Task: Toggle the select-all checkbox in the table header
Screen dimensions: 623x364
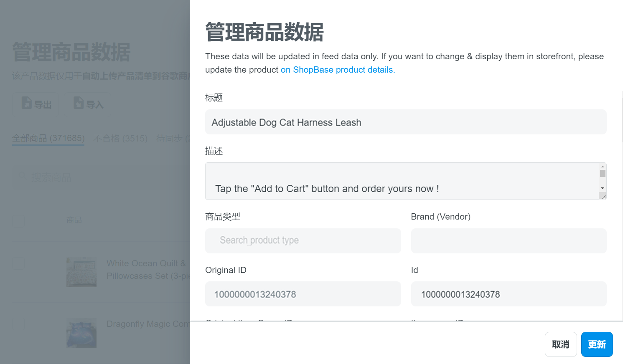Action: 18,220
